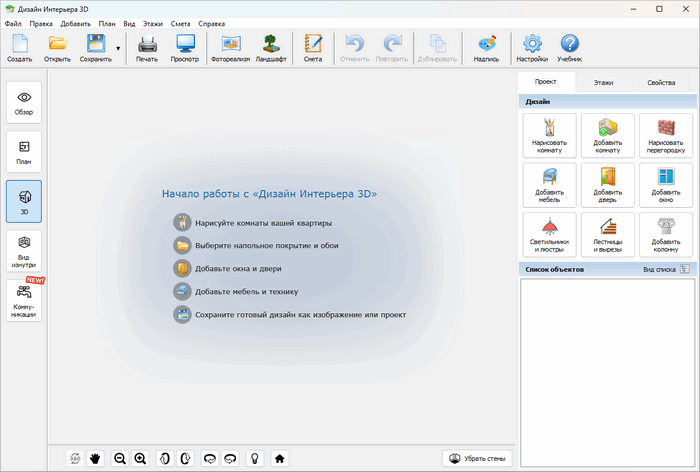Click Добавить мебель furniture icon
The width and height of the screenshot is (700, 472).
[549, 184]
